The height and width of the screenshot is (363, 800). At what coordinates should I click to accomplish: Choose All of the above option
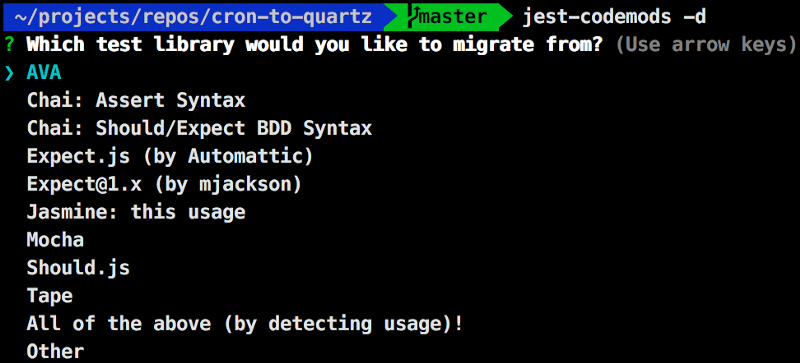245,324
